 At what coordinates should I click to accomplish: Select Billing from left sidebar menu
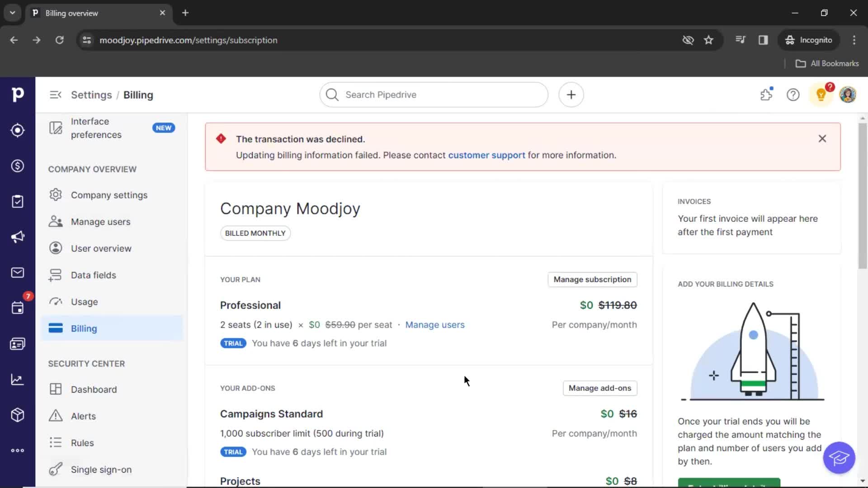click(84, 328)
